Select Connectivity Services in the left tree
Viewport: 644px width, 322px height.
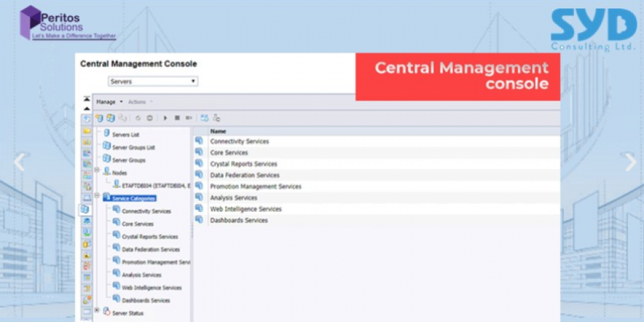pos(146,211)
